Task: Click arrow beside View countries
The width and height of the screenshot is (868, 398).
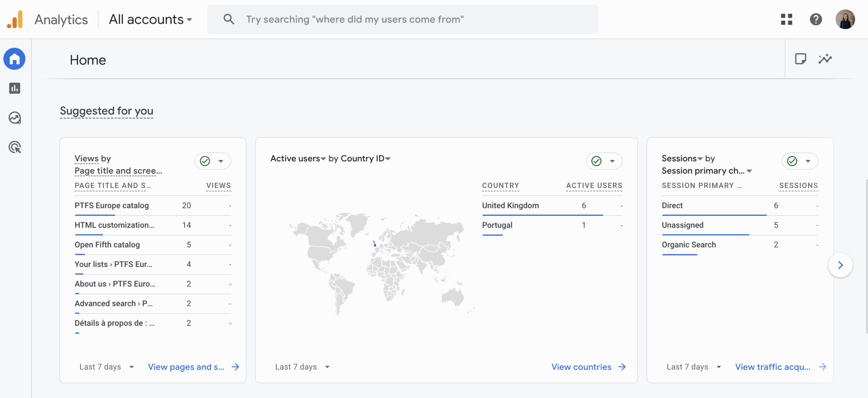Action: pyautogui.click(x=622, y=367)
